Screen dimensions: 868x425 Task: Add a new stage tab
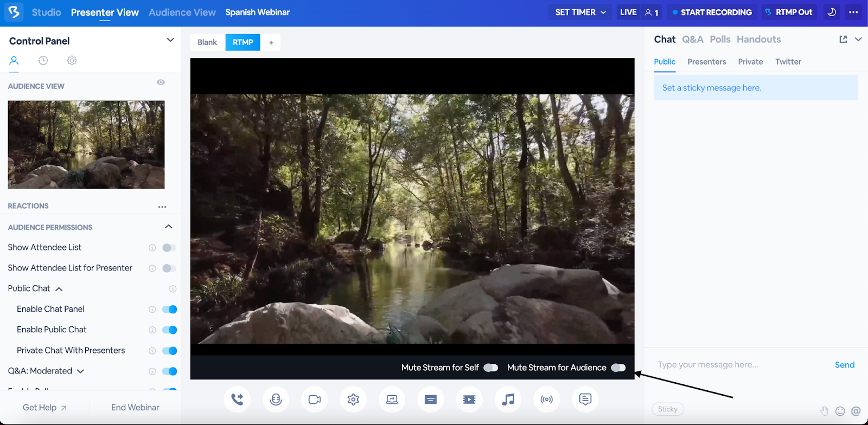tap(271, 42)
